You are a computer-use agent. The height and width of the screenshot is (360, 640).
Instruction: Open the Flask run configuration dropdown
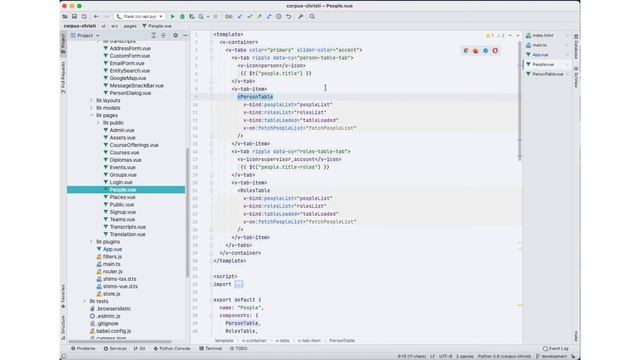tap(140, 16)
